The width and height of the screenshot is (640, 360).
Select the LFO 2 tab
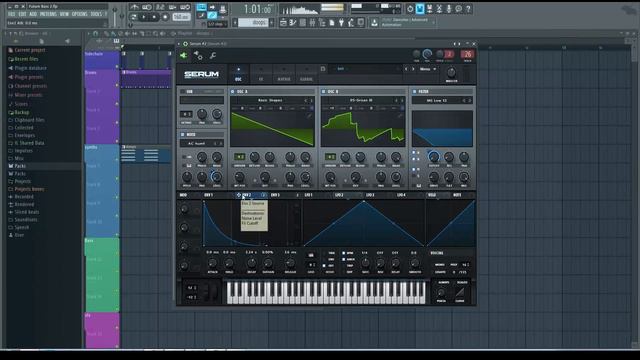339,195
